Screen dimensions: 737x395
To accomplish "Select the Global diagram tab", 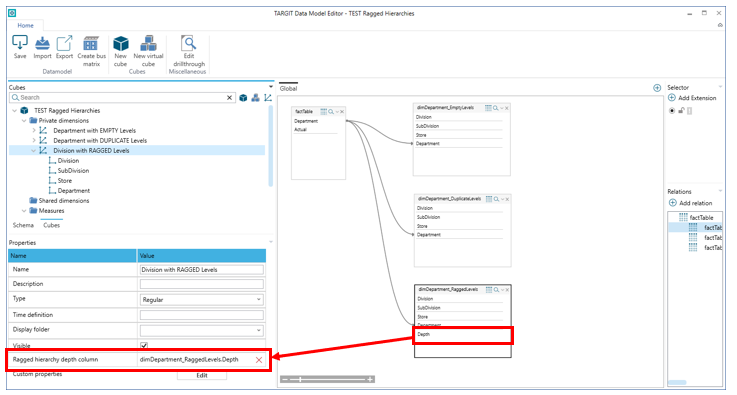I will coord(288,88).
